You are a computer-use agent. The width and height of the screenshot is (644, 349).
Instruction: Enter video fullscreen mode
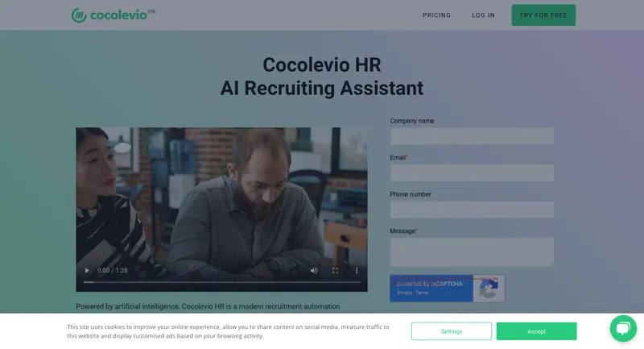pos(335,271)
